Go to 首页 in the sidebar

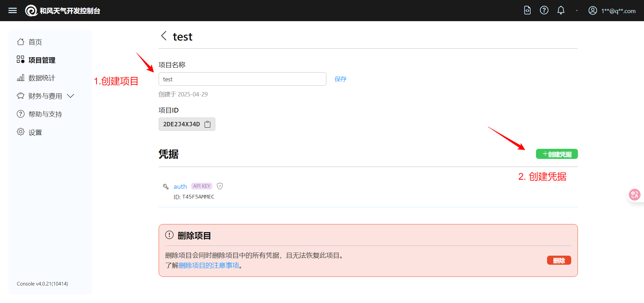click(35, 42)
